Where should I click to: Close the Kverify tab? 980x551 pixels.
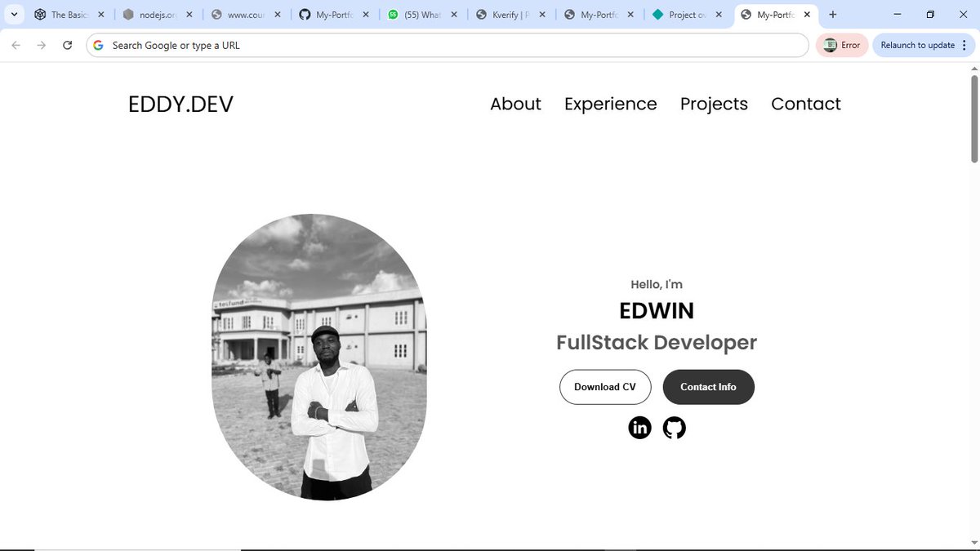tap(542, 15)
